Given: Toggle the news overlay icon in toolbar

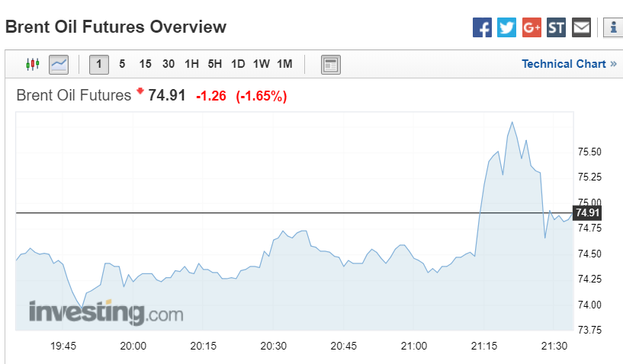Looking at the screenshot, I should [x=330, y=64].
